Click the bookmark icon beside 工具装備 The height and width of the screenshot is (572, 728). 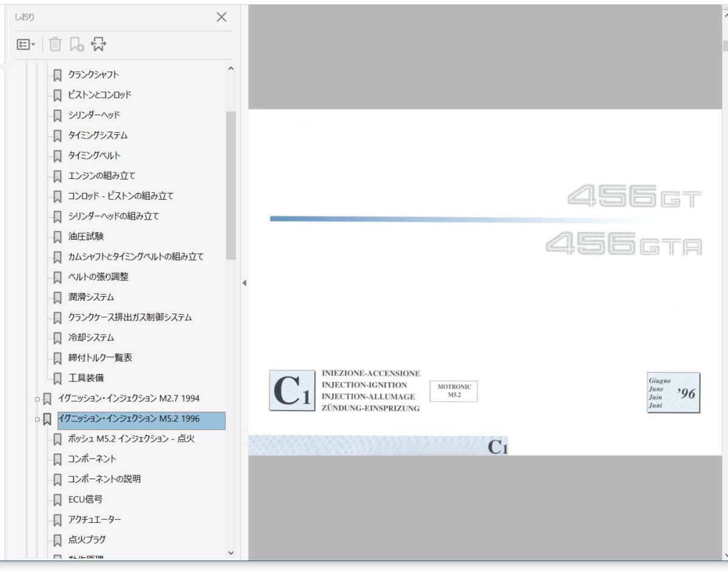tap(58, 379)
